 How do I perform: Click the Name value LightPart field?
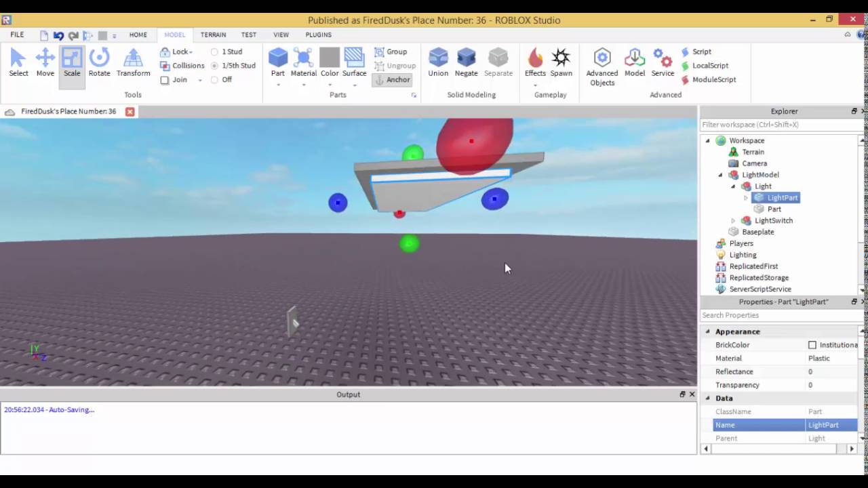(x=831, y=425)
